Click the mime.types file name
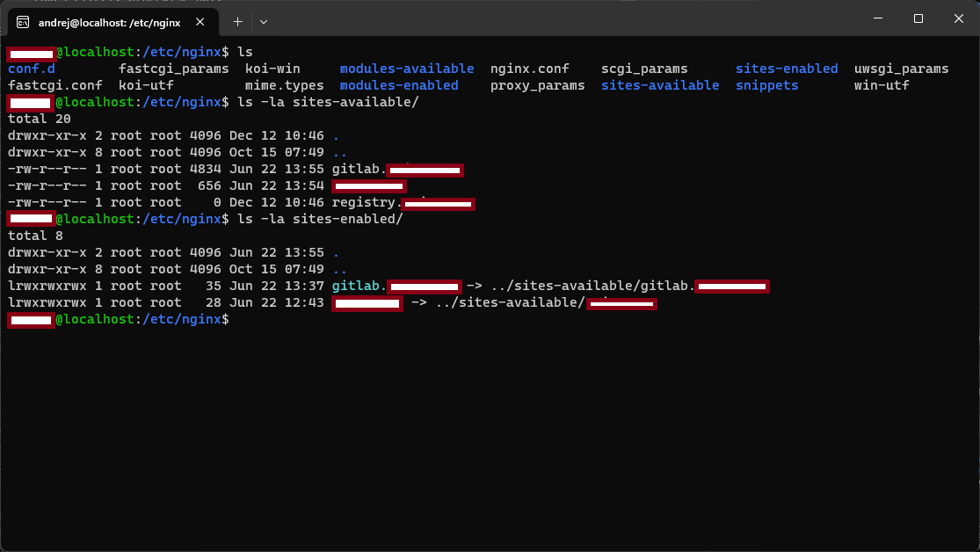Image resolution: width=980 pixels, height=552 pixels. coord(284,85)
